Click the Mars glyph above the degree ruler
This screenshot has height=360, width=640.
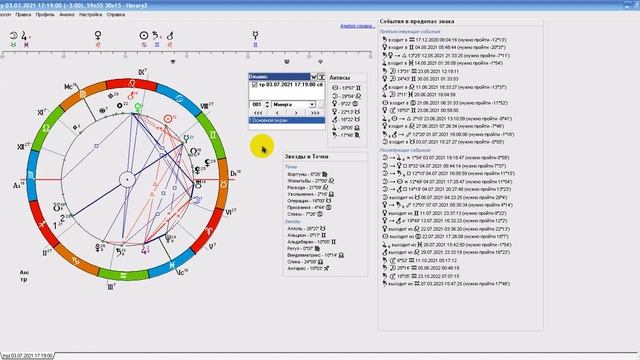[x=170, y=36]
